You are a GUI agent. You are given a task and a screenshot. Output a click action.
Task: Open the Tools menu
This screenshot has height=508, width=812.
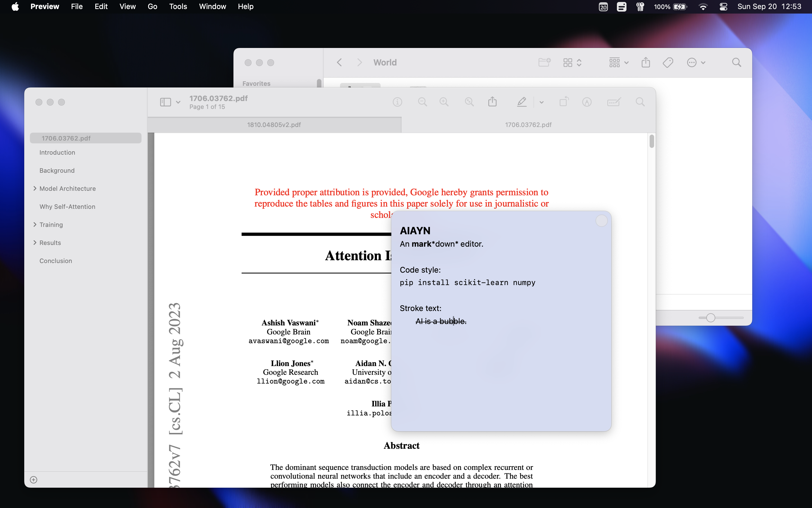click(x=178, y=6)
